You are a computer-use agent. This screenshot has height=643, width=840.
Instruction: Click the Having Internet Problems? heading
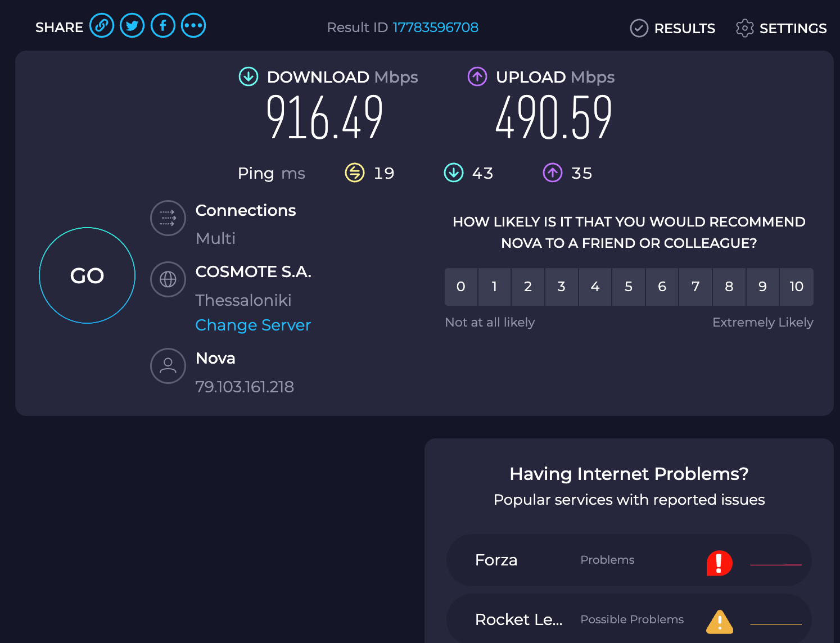pos(629,474)
